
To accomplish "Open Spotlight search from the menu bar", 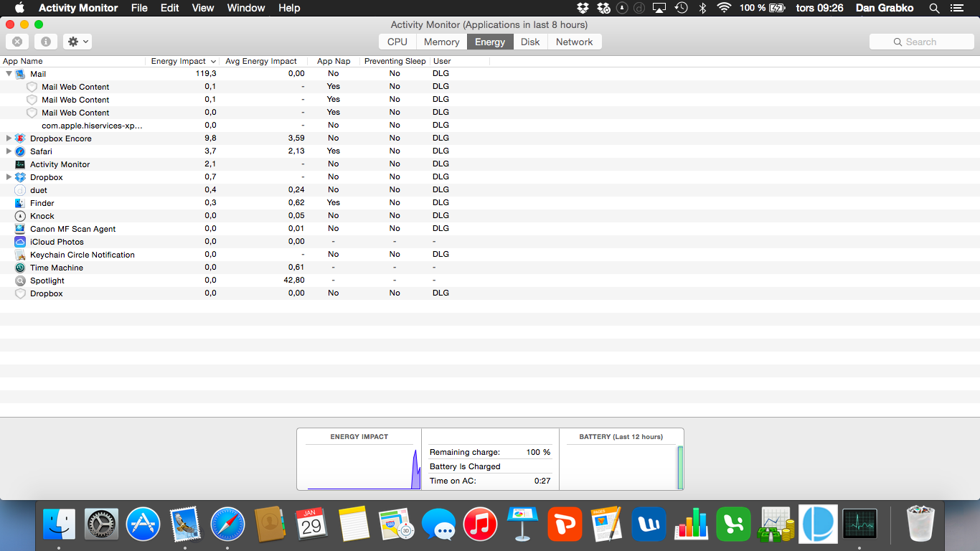I will (934, 8).
